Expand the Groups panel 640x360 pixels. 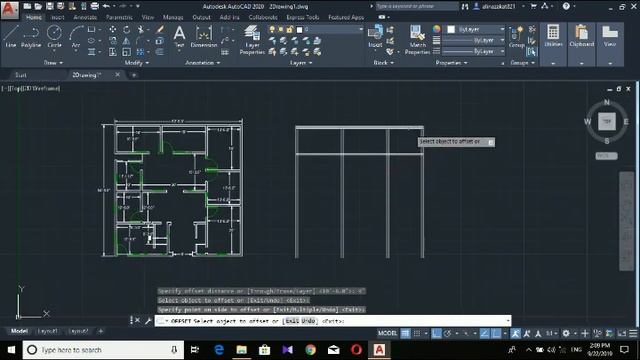tap(522, 63)
